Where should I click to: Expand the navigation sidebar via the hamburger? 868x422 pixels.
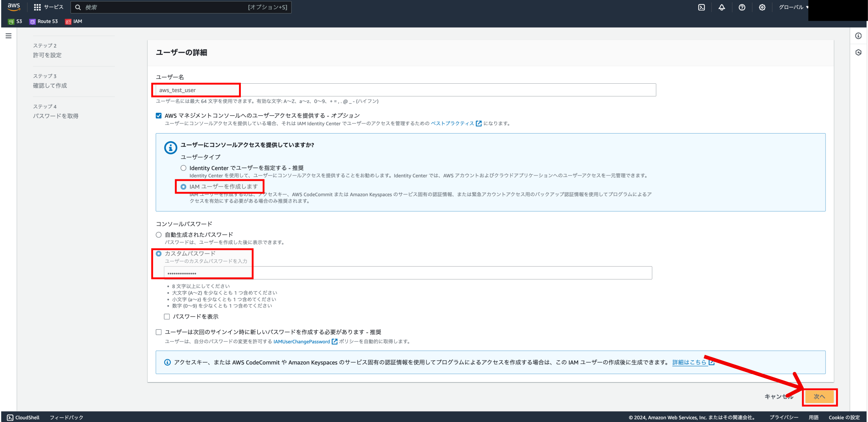[x=8, y=36]
